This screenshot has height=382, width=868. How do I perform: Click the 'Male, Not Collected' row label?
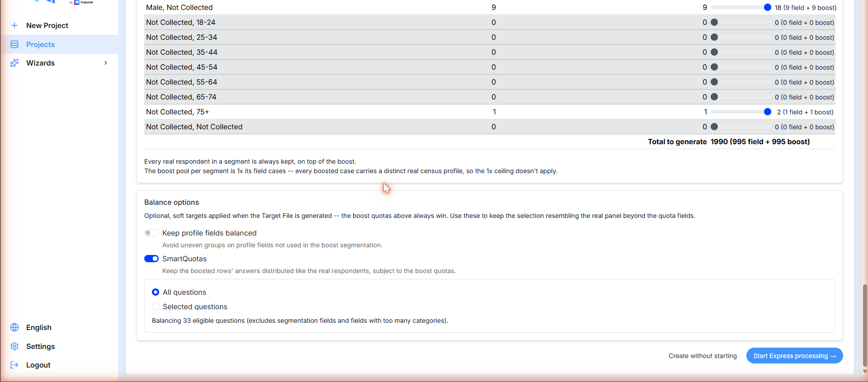click(x=179, y=7)
